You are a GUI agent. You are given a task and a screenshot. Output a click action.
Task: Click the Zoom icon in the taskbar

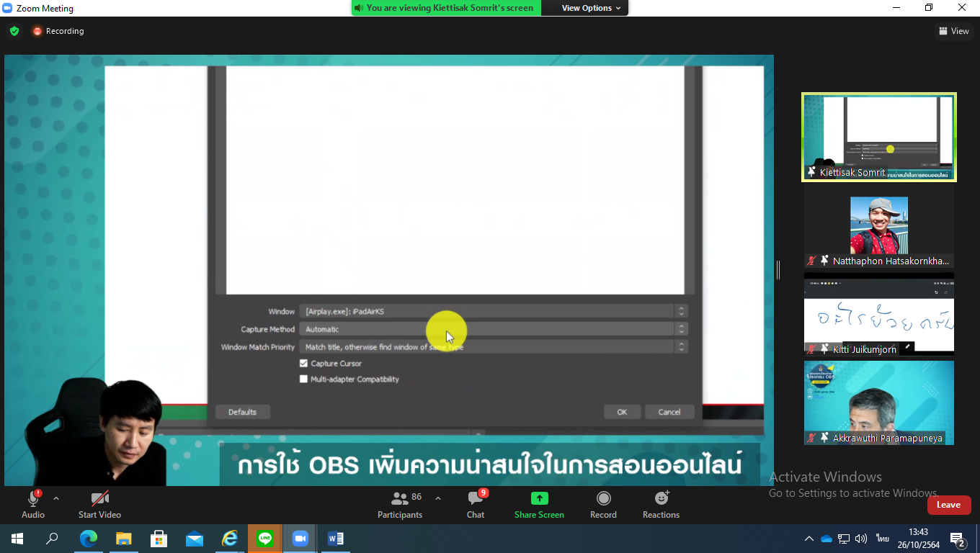click(300, 539)
